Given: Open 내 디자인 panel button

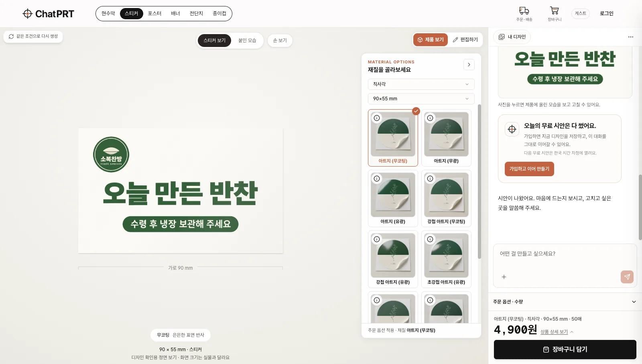Looking at the screenshot, I should 512,37.
